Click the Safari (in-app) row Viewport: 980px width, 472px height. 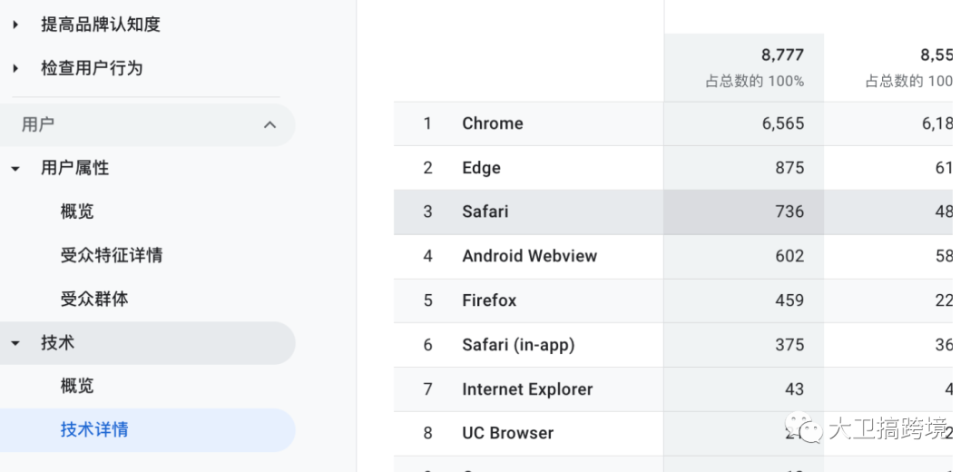click(518, 345)
